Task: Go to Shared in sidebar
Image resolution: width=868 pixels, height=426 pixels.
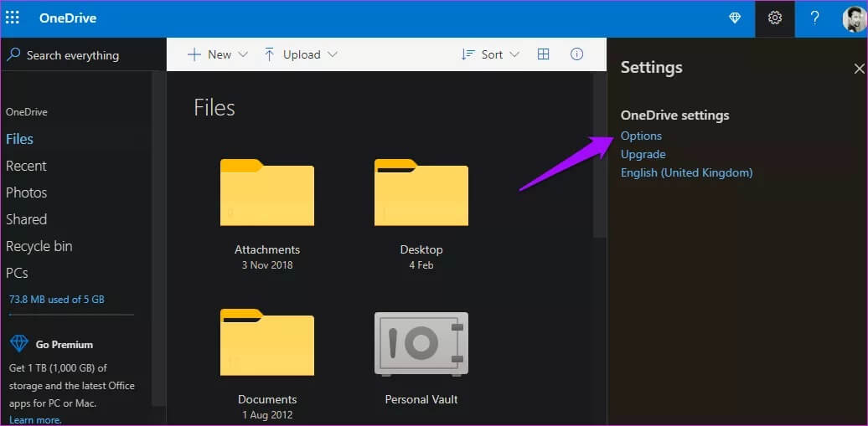Action: tap(26, 219)
